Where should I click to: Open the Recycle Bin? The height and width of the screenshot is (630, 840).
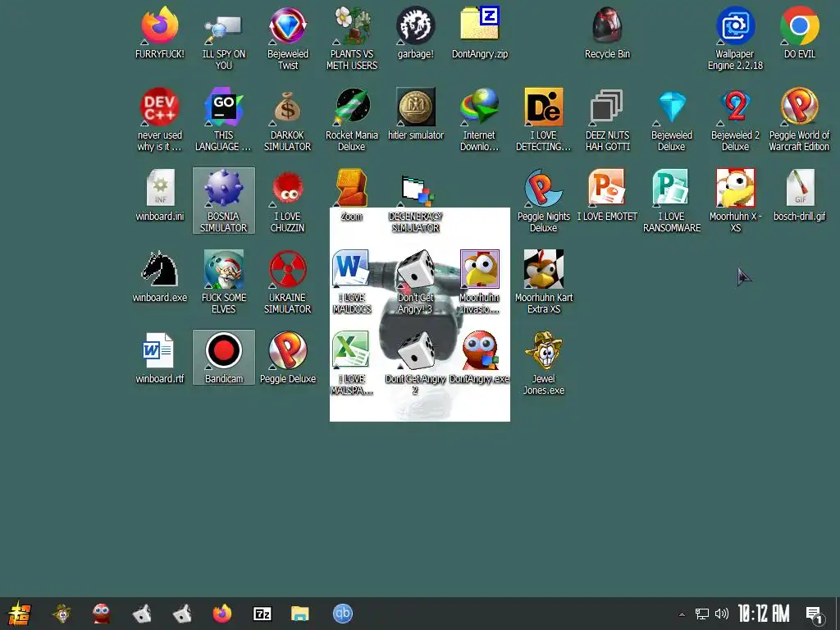click(608, 32)
